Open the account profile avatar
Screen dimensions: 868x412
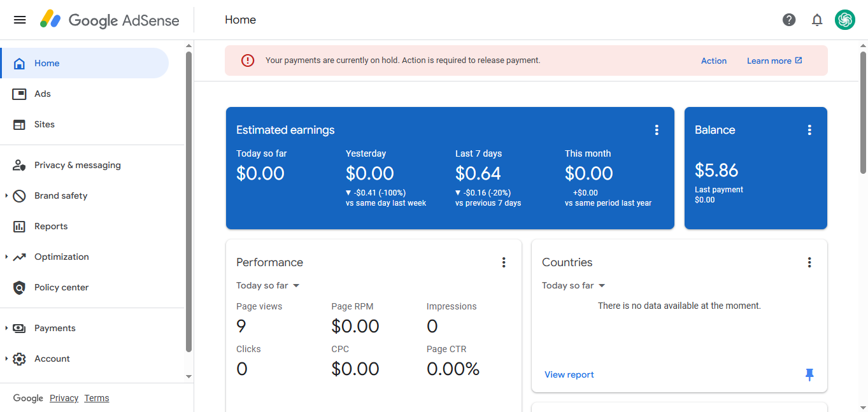845,20
